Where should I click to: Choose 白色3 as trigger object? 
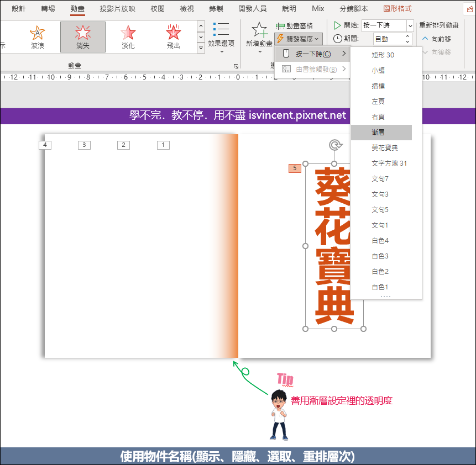click(381, 256)
